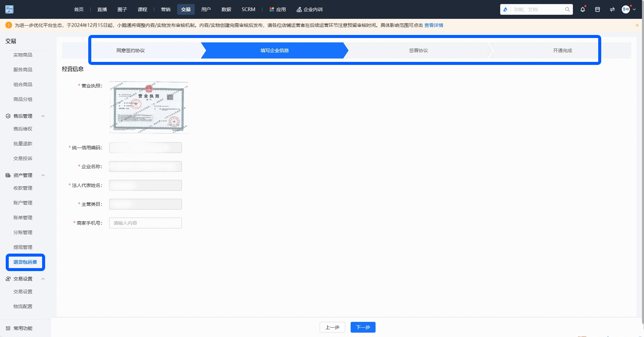Click the 下一步 button
This screenshot has width=644, height=337.
tap(363, 327)
